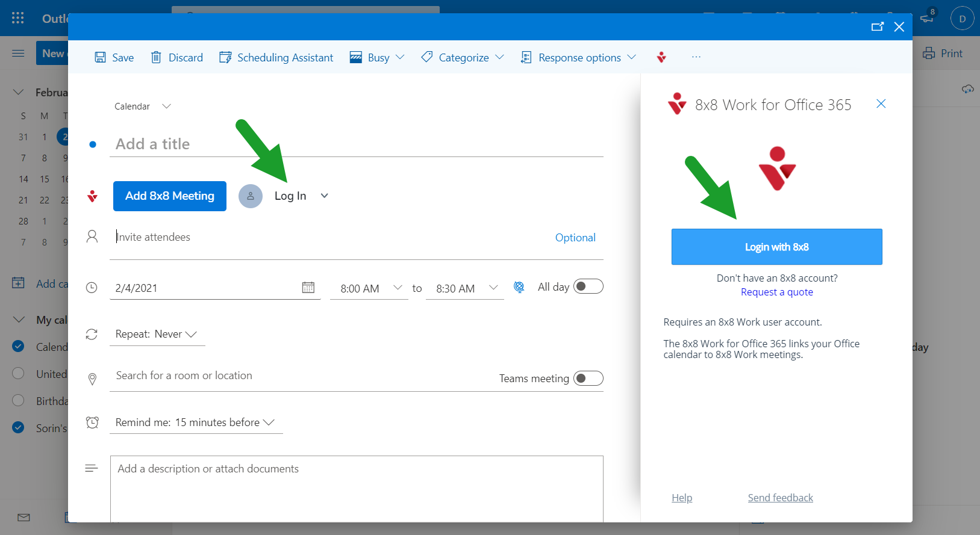Image resolution: width=980 pixels, height=535 pixels.
Task: Click Send feedback link
Action: point(781,498)
